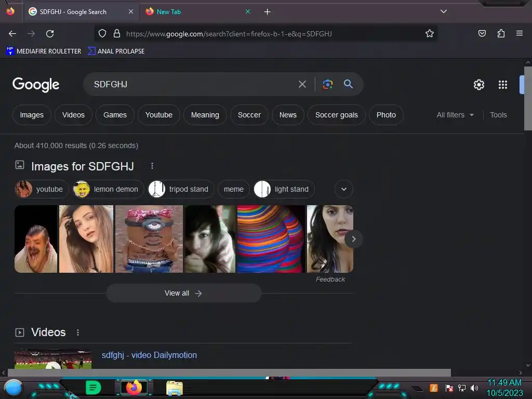
Task: Open Google quick settings gear
Action: (478, 85)
